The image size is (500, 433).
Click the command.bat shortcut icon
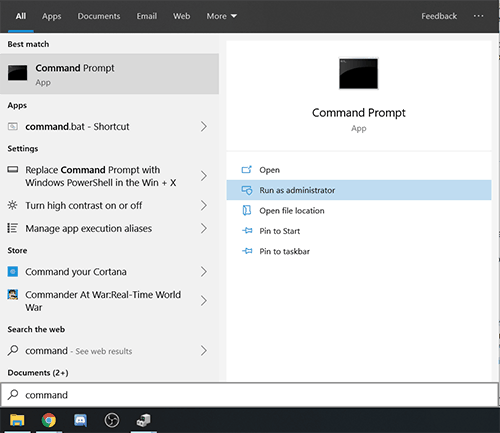click(13, 126)
